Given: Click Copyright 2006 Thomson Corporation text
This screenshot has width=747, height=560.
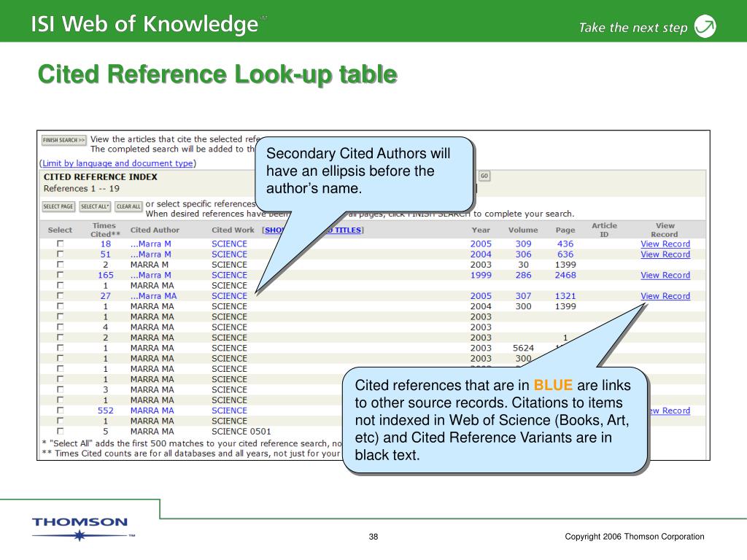Looking at the screenshot, I should coord(635,537).
